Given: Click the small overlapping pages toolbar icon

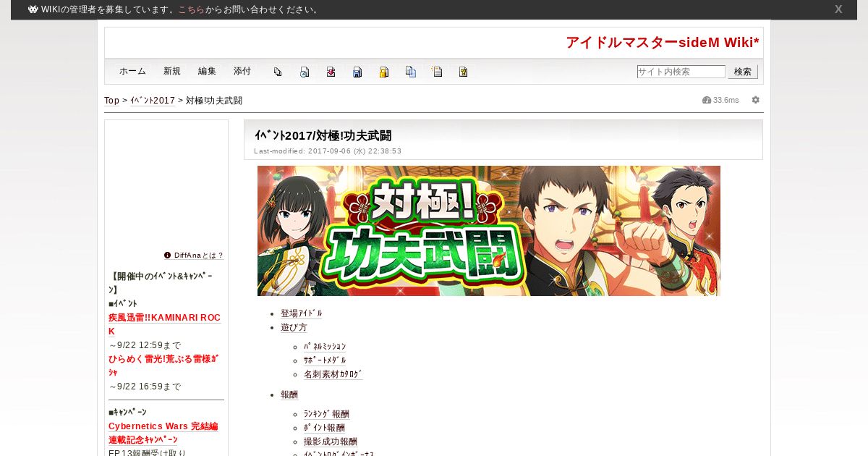Looking at the screenshot, I should click(x=278, y=72).
